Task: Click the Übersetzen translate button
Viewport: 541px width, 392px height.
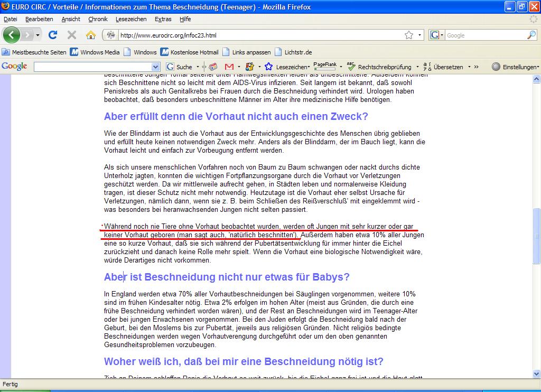Action: (443, 67)
